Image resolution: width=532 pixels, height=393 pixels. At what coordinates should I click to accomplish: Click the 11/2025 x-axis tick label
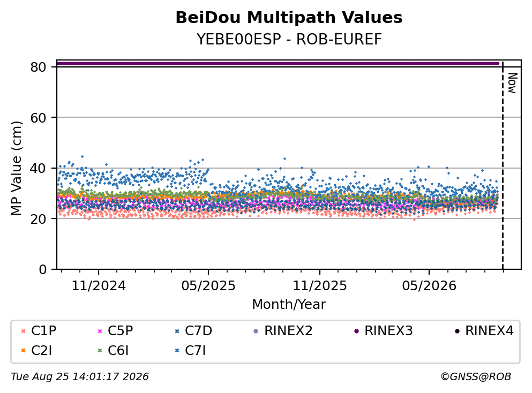(320, 286)
